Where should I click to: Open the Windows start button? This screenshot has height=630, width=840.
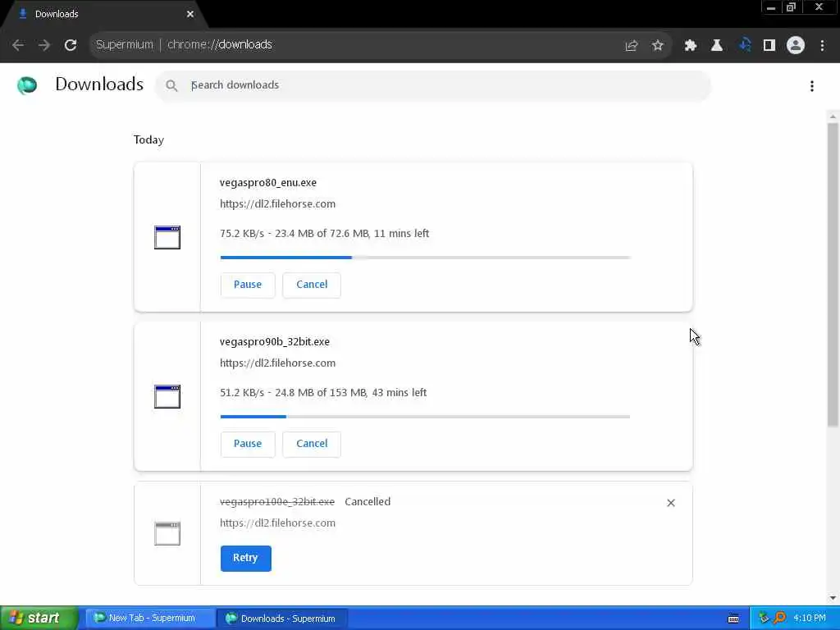39,619
